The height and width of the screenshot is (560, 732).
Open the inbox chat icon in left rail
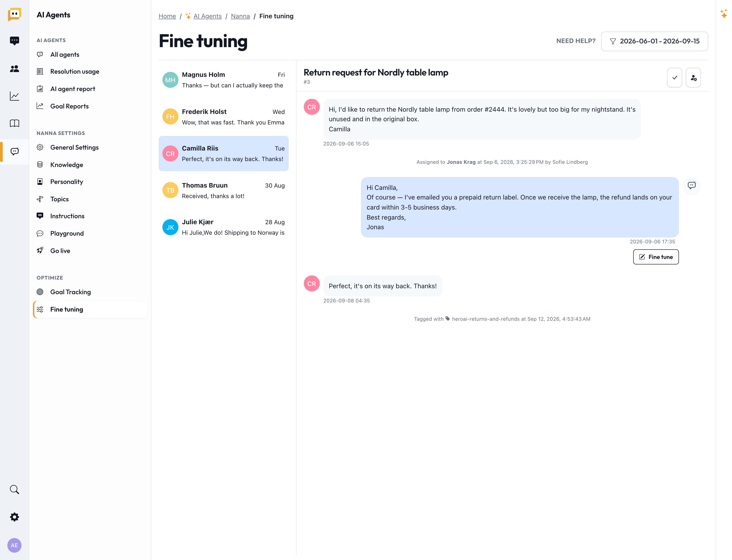click(x=14, y=41)
